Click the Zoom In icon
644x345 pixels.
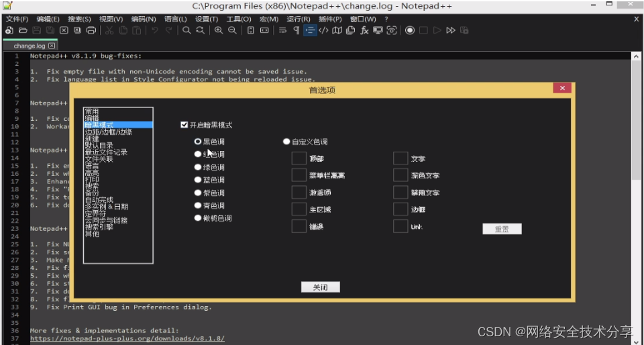[219, 30]
